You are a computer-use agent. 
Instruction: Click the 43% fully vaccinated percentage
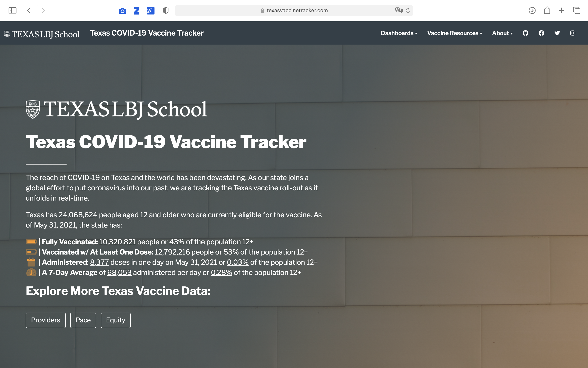[177, 242]
